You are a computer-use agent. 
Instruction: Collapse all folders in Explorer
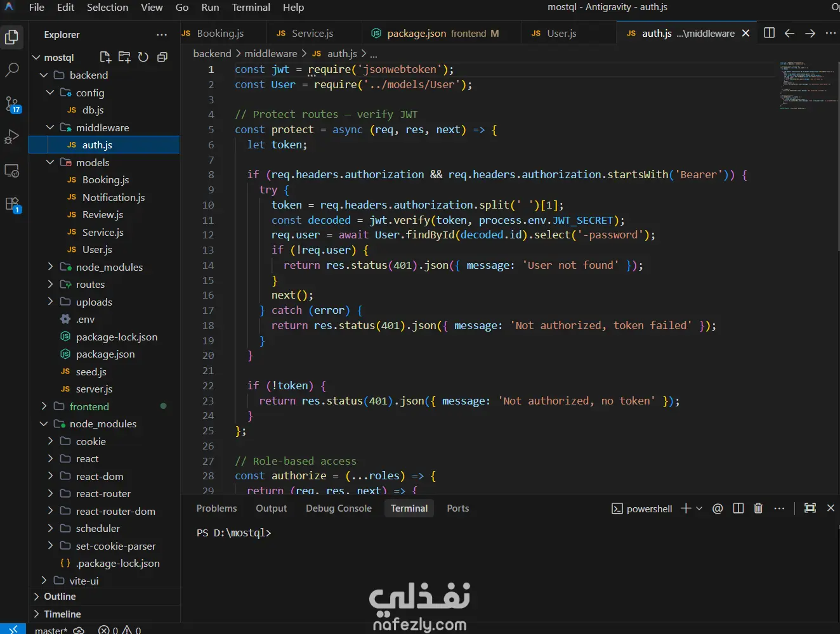(162, 57)
